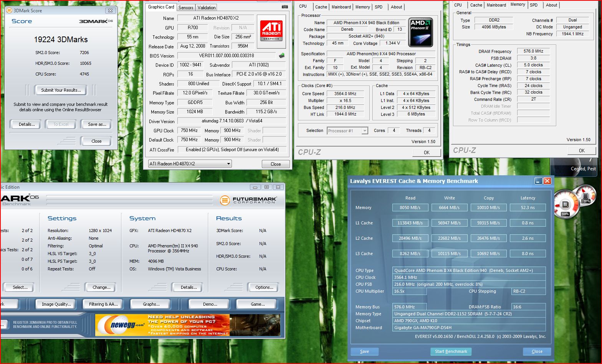Image resolution: width=602 pixels, height=364 pixels.
Task: Click Close button in 3DMark Score window
Action: [x=96, y=141]
